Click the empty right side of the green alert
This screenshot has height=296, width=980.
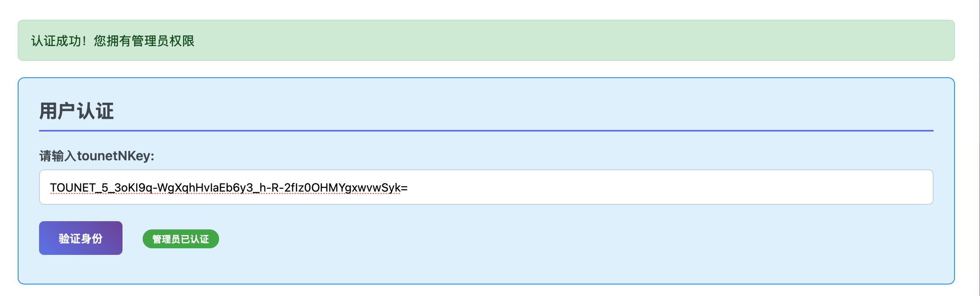pyautogui.click(x=576, y=40)
